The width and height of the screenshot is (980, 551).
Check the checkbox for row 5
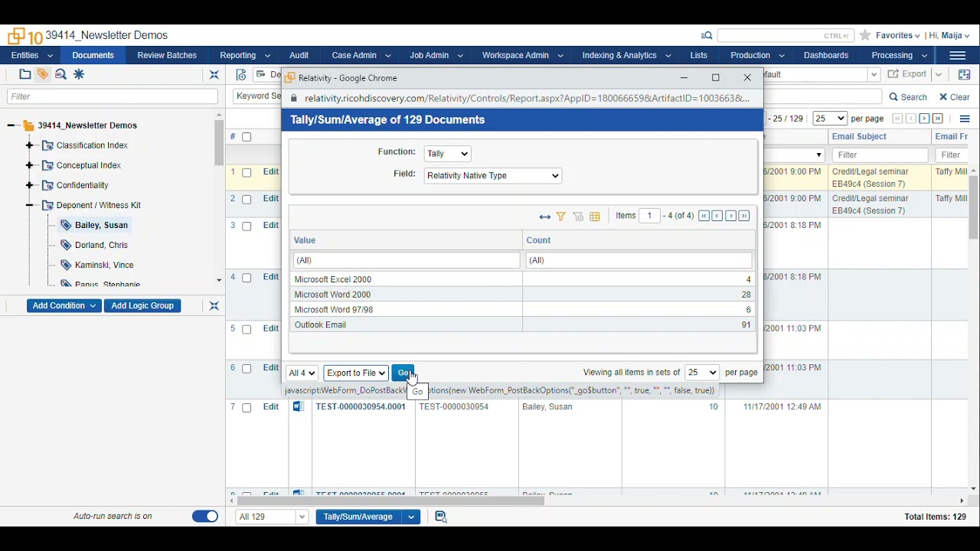tap(247, 330)
